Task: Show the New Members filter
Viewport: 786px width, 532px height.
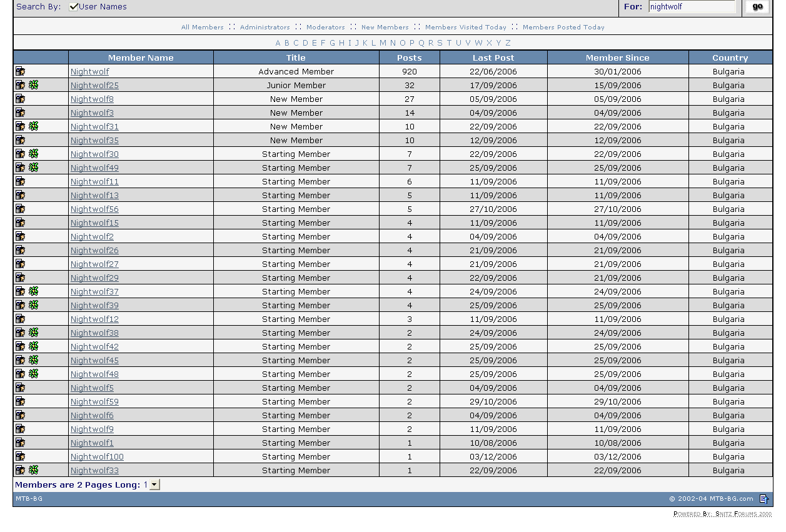Action: tap(385, 28)
